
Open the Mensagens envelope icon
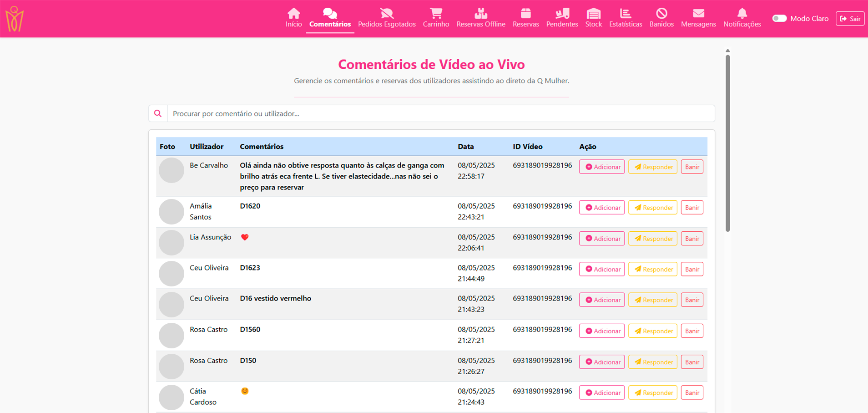click(x=698, y=13)
